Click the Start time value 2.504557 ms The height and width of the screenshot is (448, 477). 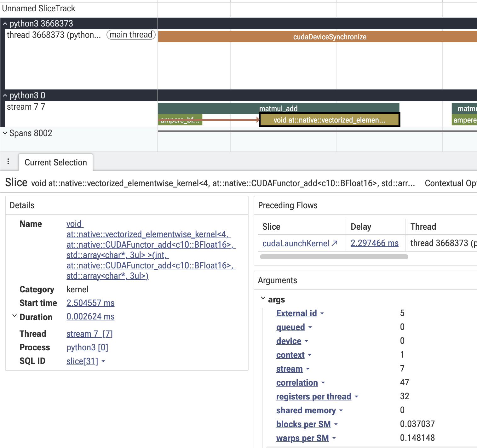(90, 303)
